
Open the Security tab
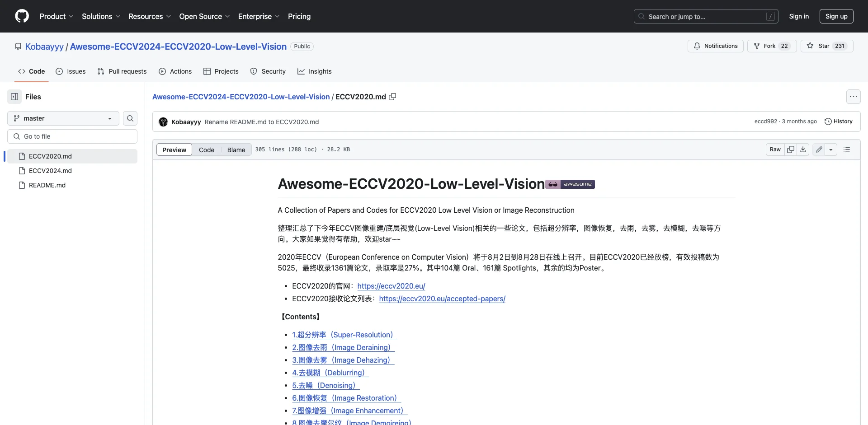pos(268,71)
